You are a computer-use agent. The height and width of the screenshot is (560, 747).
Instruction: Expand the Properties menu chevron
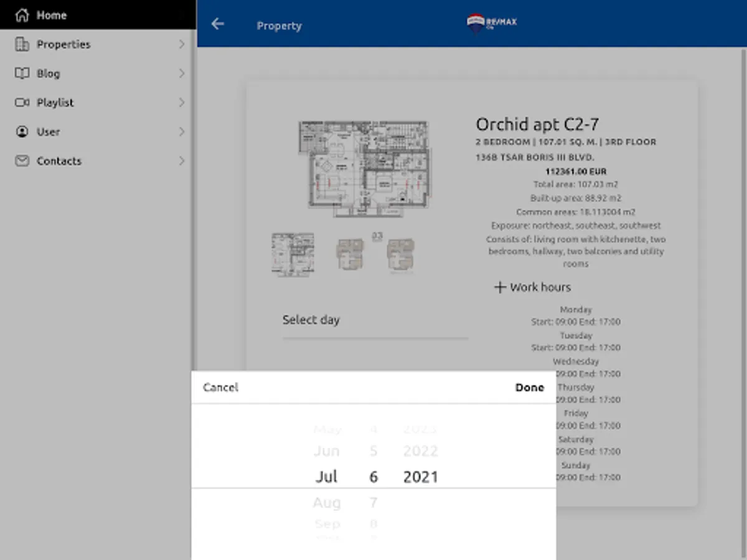pos(182,44)
